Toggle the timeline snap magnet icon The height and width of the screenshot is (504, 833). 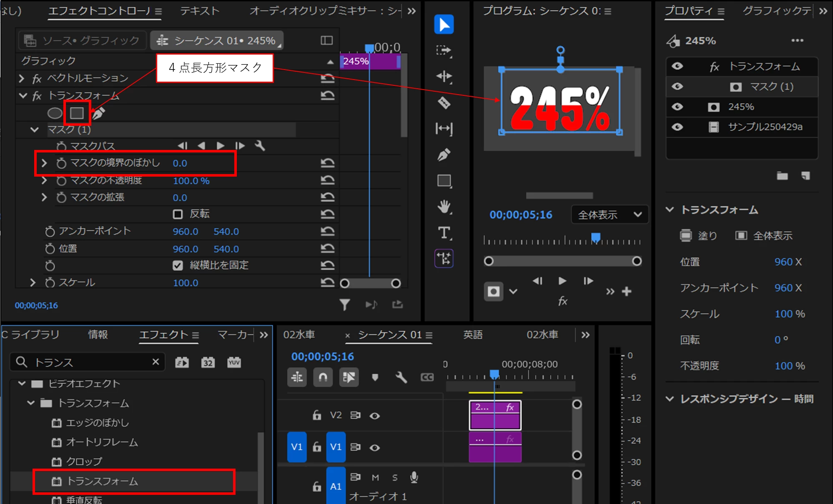323,377
